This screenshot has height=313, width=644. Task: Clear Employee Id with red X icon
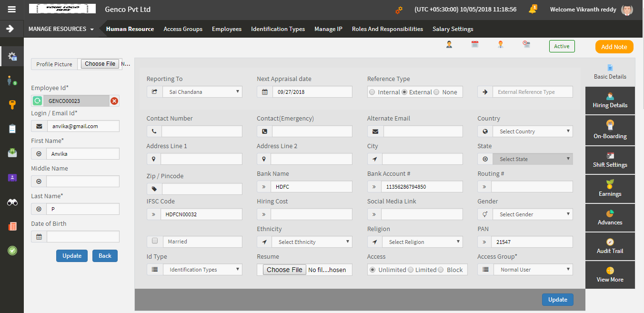(x=114, y=101)
